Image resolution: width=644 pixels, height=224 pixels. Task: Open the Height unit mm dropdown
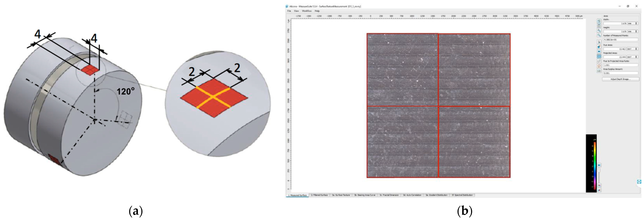coord(633,32)
